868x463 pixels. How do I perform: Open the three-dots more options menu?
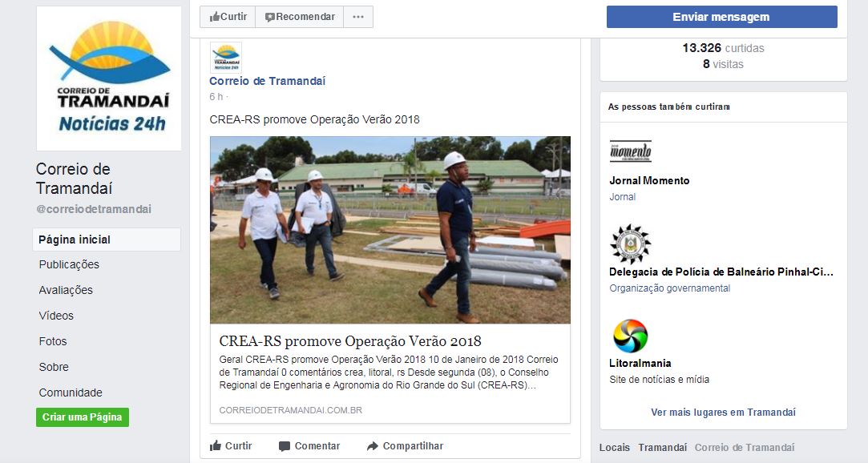click(x=358, y=17)
